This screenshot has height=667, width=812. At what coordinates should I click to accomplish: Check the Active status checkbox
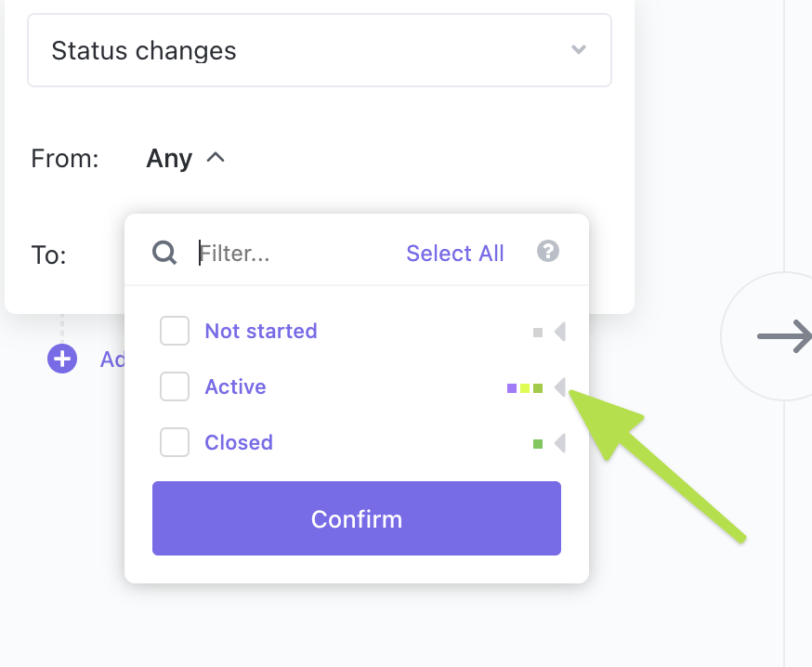175,386
